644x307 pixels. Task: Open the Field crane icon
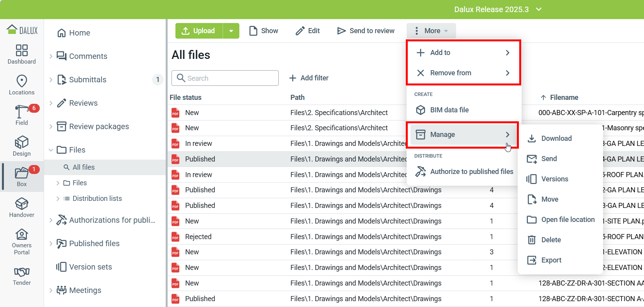point(21,112)
